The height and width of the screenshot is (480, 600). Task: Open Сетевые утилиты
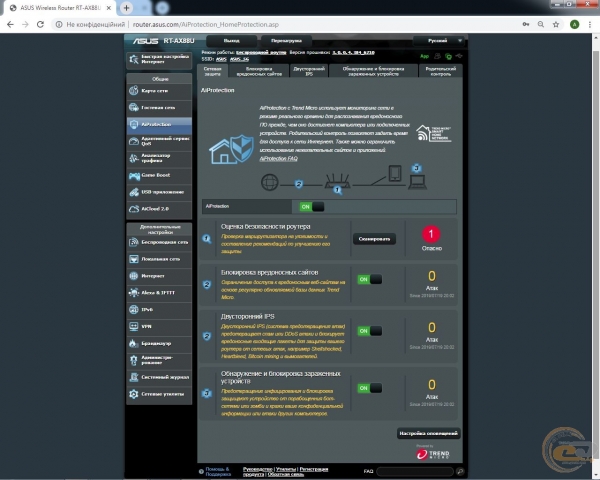pos(159,394)
